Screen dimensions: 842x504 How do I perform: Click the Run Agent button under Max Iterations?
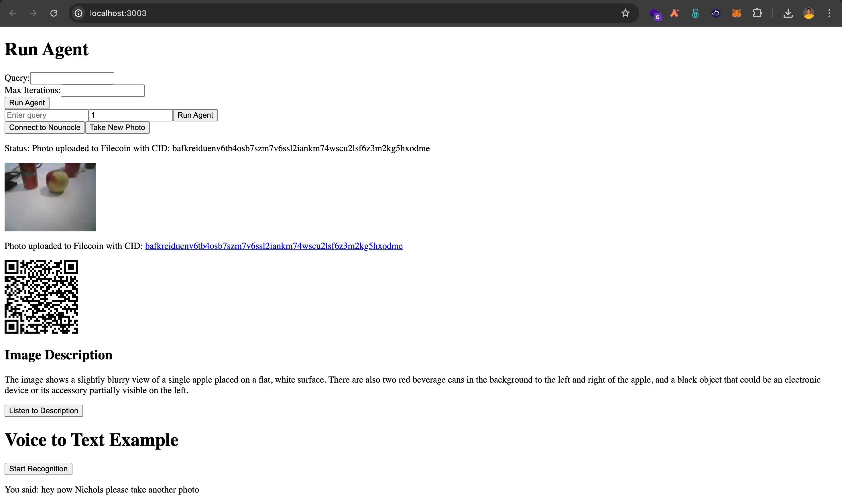click(x=27, y=103)
